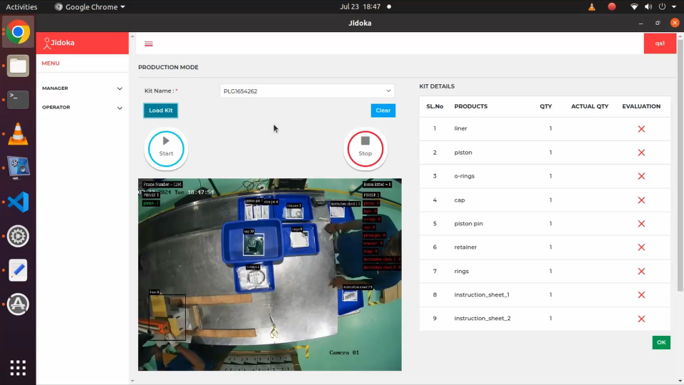Open the screen recorder gear dock icon
Screen dimensions: 684x385
point(18,236)
